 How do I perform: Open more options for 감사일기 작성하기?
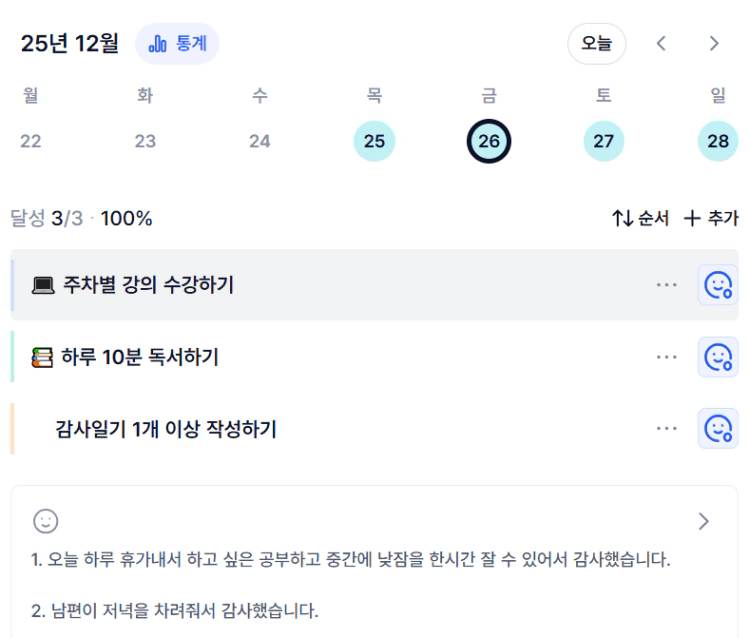667,429
